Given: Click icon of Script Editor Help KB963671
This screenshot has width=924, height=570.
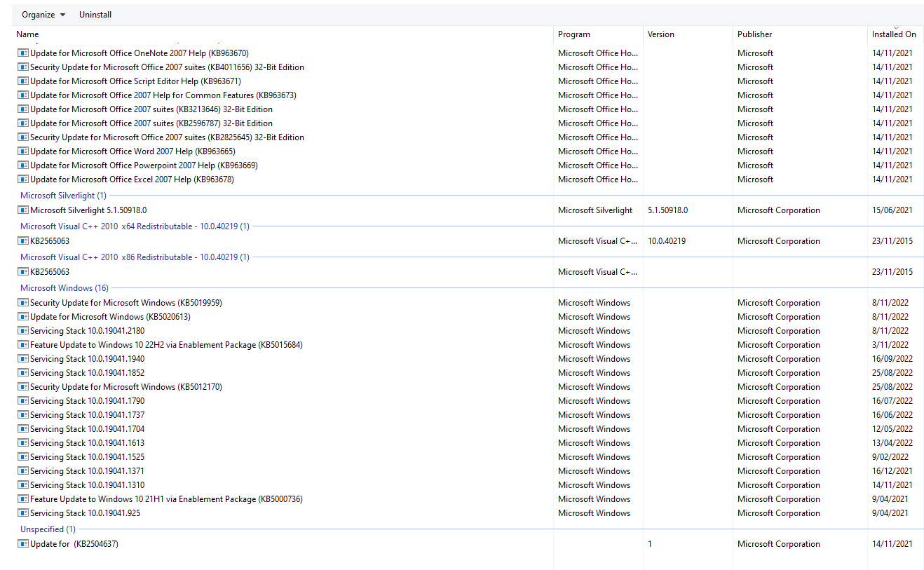Looking at the screenshot, I should (23, 81).
